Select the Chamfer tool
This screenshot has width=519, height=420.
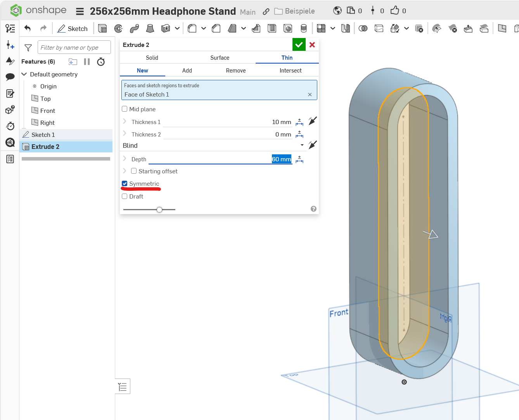click(x=216, y=28)
